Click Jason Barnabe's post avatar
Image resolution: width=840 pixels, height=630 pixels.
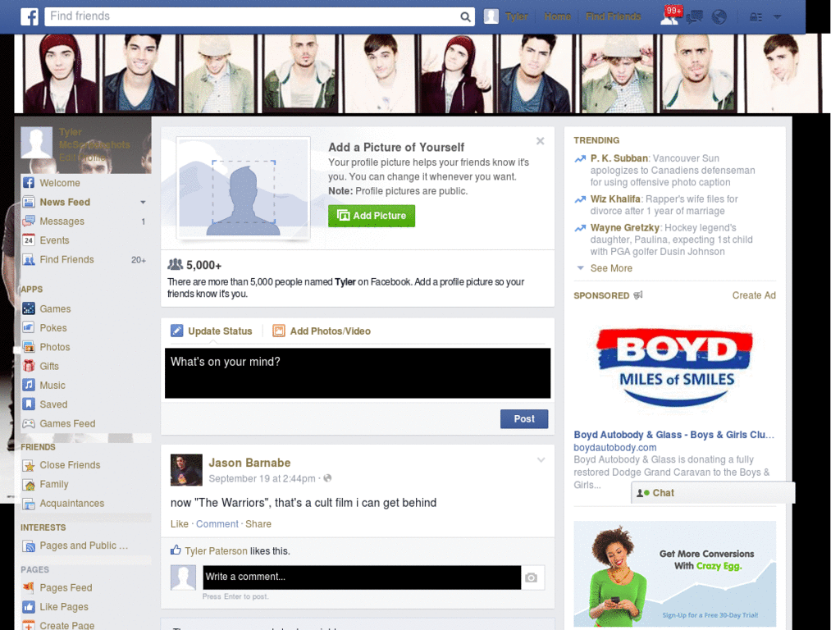(186, 470)
